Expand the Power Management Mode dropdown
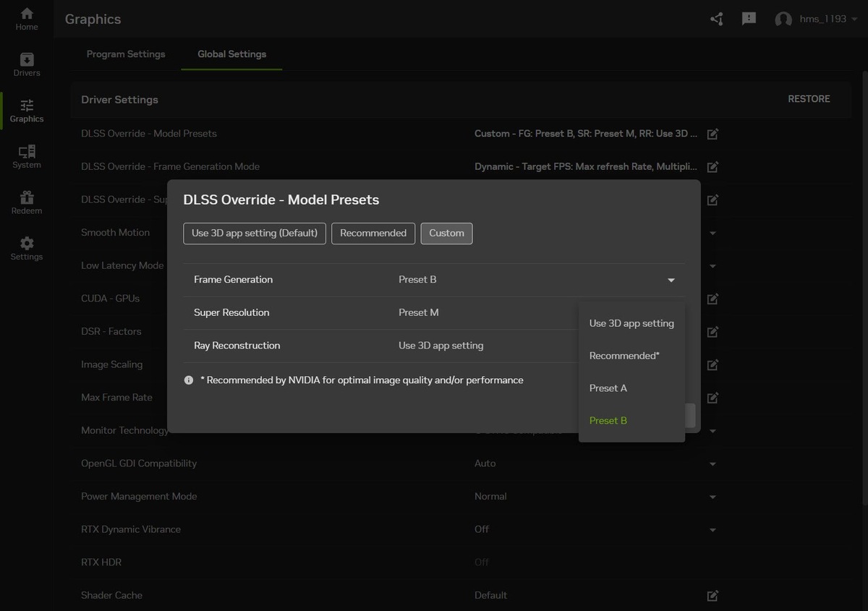Viewport: 868px width, 611px height. coord(712,497)
